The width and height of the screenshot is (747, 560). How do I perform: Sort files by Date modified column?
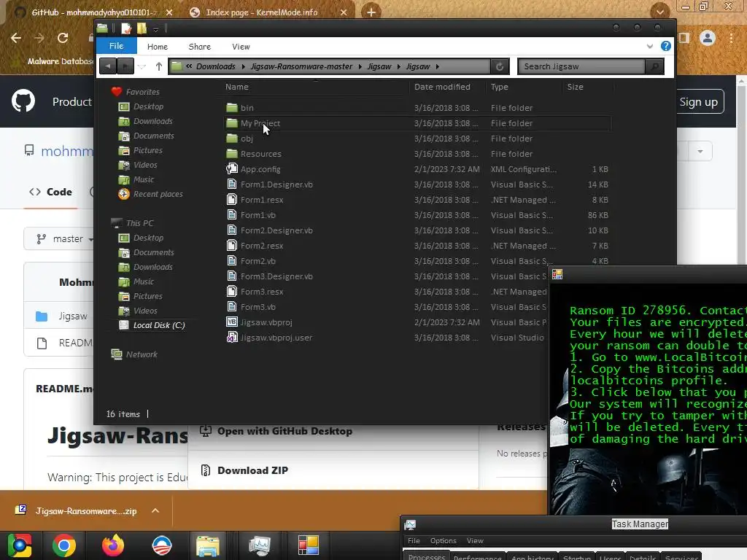pos(442,87)
